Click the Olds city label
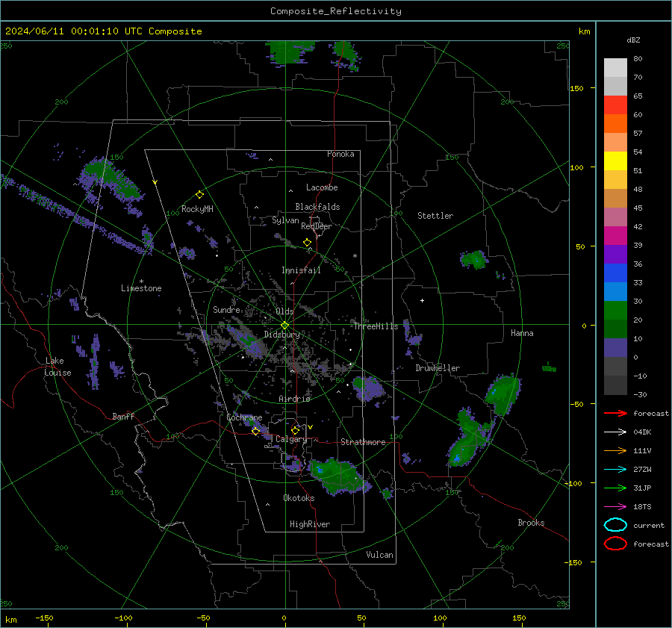Image resolution: width=672 pixels, height=628 pixels. point(284,311)
